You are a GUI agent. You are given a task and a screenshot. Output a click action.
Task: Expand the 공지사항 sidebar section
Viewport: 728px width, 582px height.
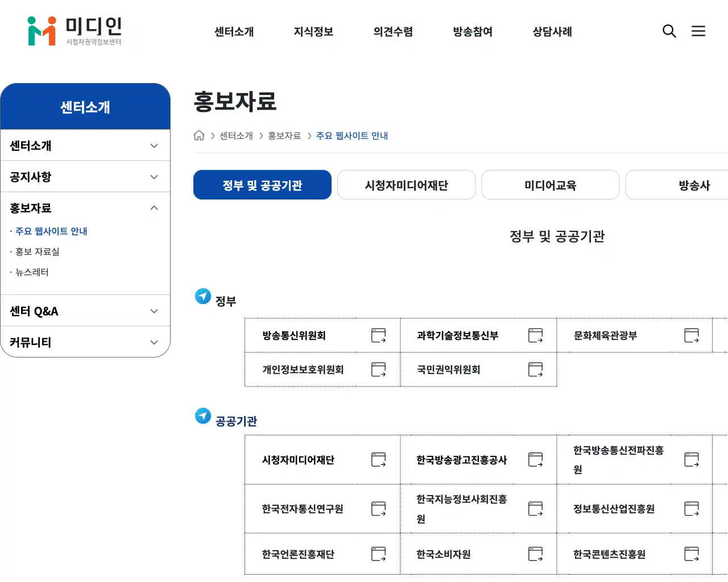click(154, 176)
